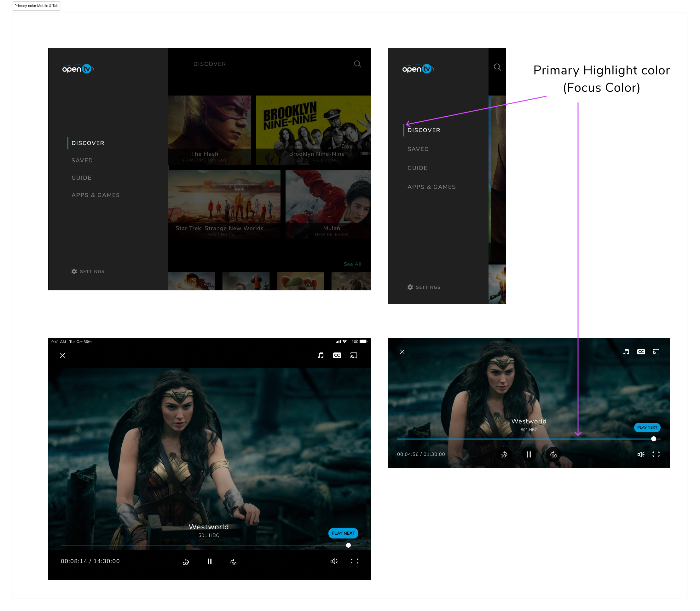Open the Brooklyn Nine-Nine thumbnail
The width and height of the screenshot is (700, 611).
(313, 130)
